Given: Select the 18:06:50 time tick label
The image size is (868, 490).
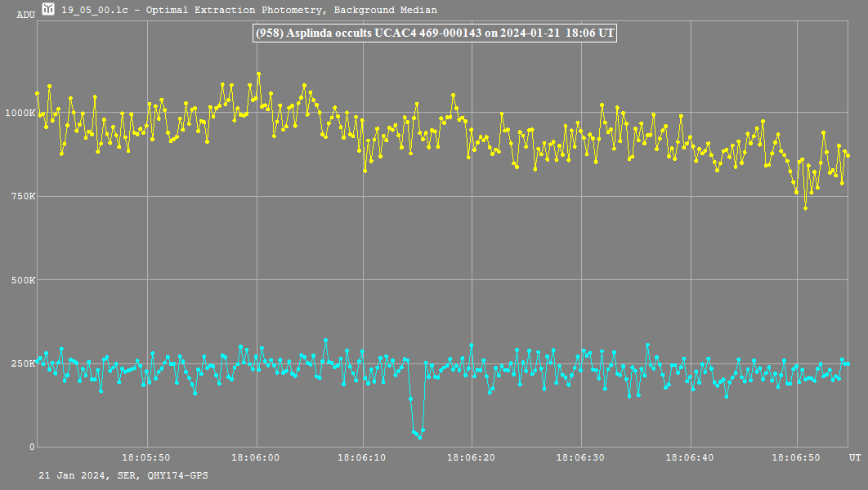Looking at the screenshot, I should (x=799, y=458).
